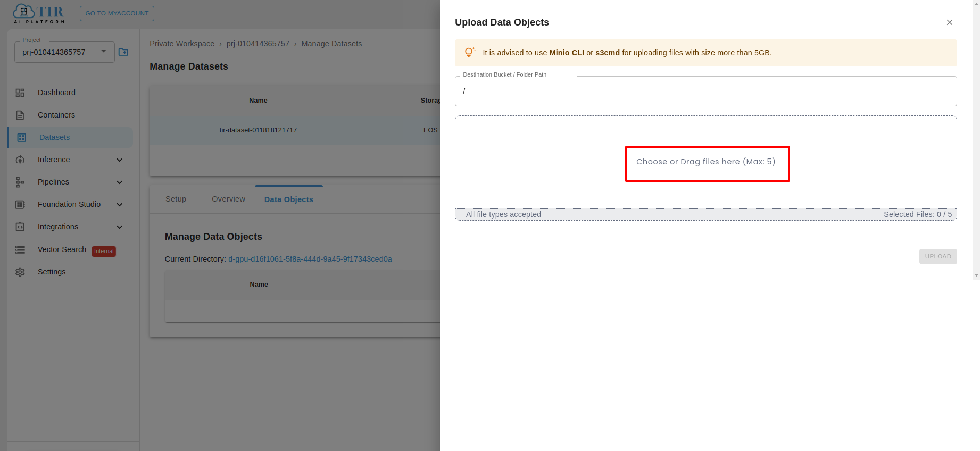
Task: Click the Destination Bucket / Folder Path field
Action: tap(706, 91)
